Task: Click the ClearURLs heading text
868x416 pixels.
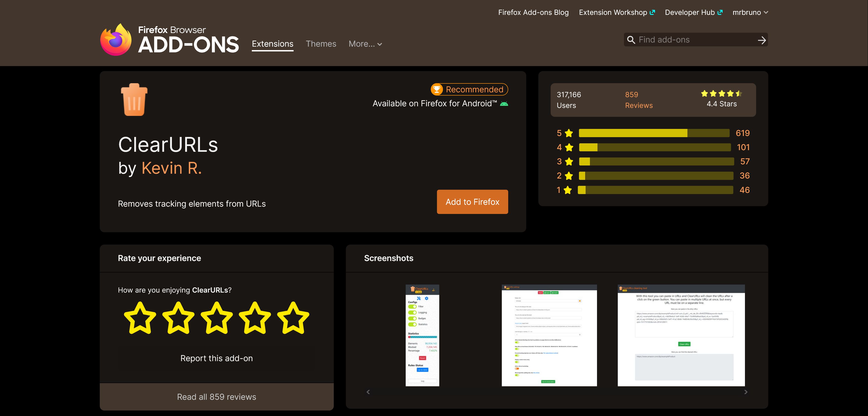Action: [168, 145]
